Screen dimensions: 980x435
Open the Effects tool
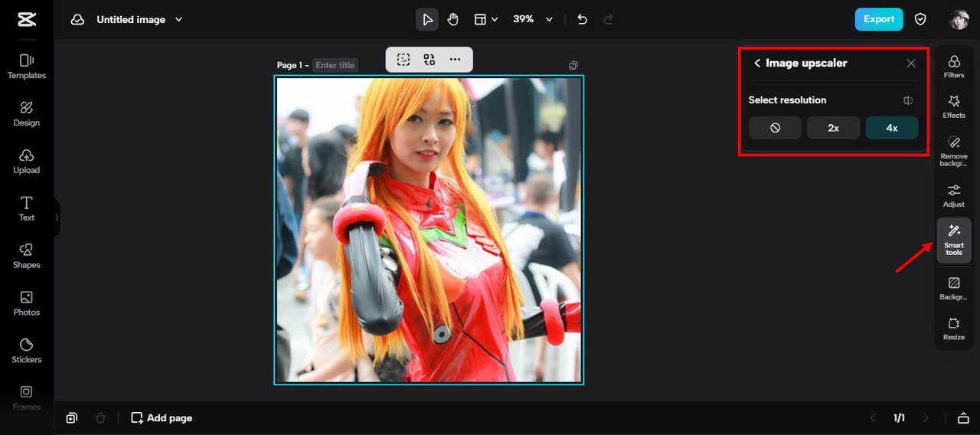click(954, 106)
